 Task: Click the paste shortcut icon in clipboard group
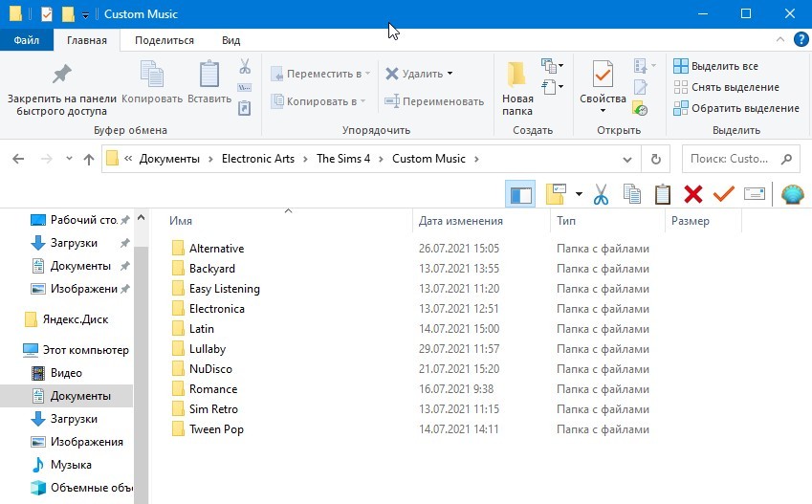245,108
